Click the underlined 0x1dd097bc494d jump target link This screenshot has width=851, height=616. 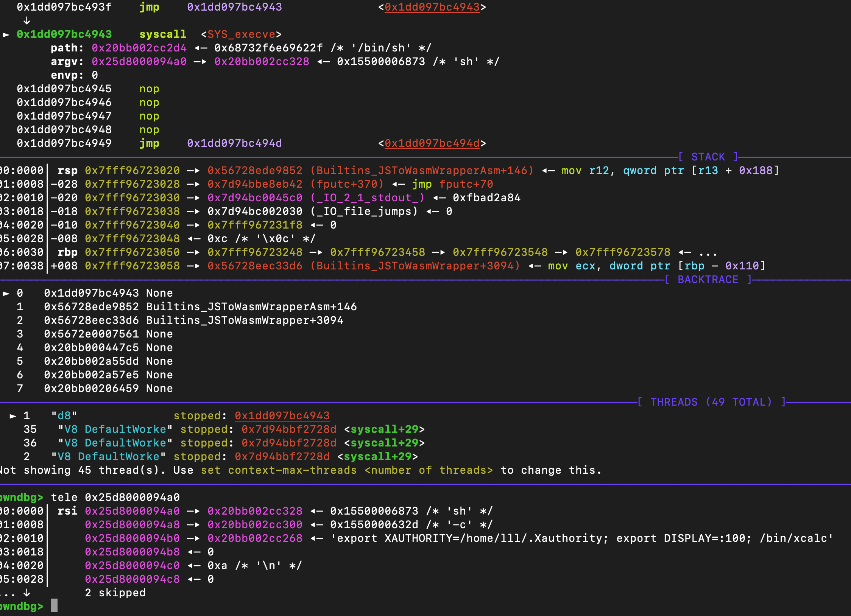432,143
